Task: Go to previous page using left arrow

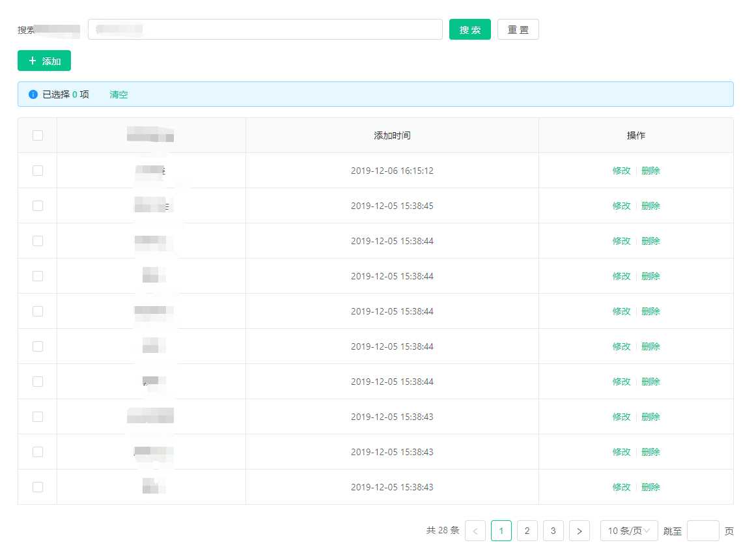Action: (x=475, y=531)
